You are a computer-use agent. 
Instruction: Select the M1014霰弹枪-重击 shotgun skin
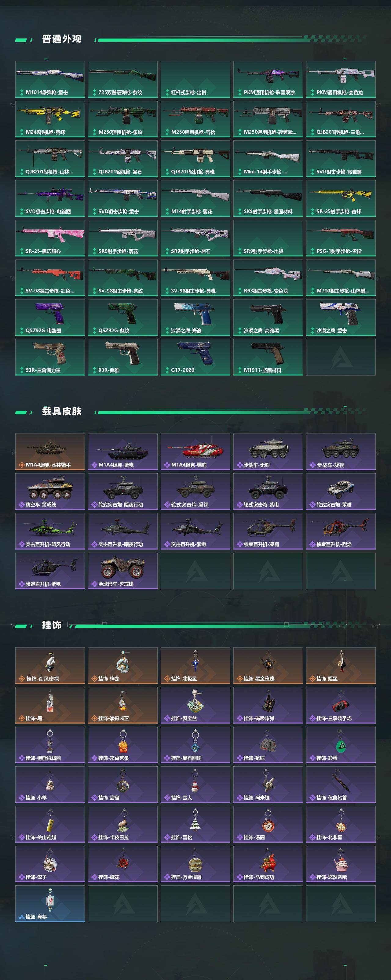click(x=50, y=79)
